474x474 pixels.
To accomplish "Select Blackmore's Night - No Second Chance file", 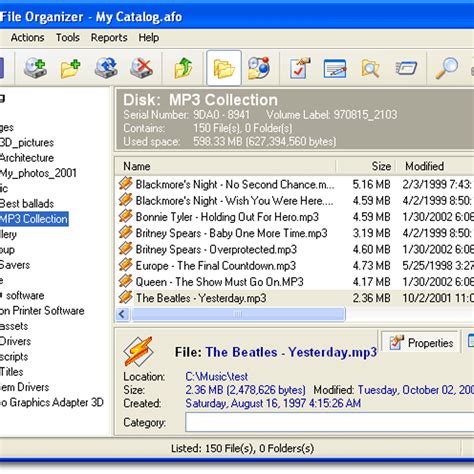I will (x=235, y=184).
